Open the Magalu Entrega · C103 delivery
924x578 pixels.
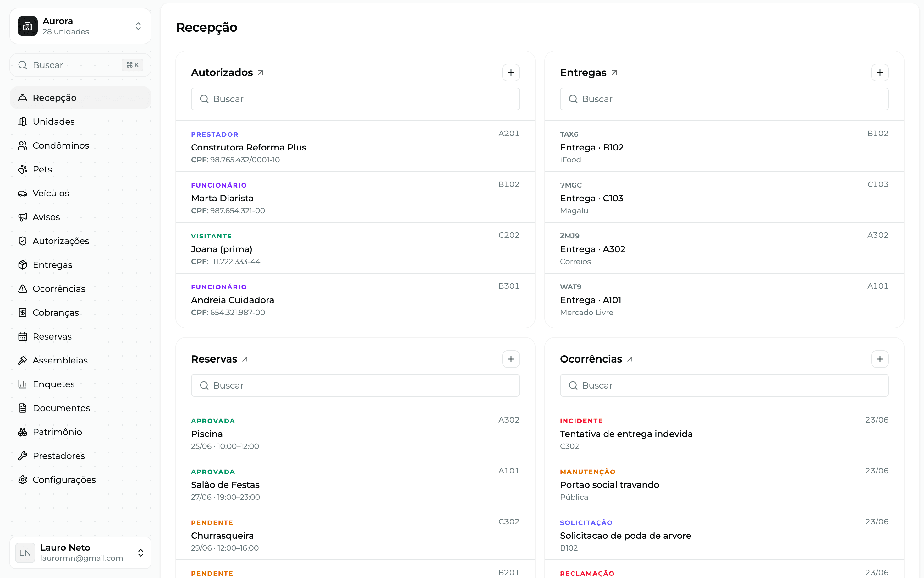point(724,197)
